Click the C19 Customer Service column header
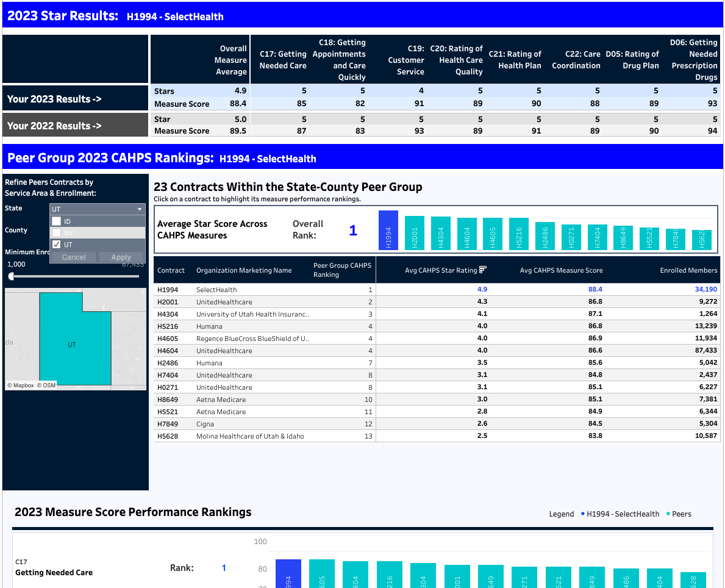This screenshot has width=725, height=588. pos(406,60)
